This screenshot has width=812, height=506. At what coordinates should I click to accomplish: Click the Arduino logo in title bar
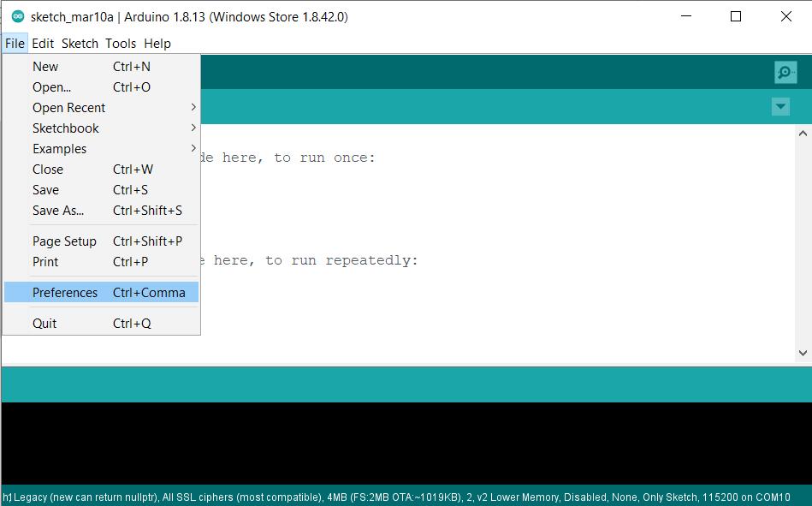pos(18,16)
